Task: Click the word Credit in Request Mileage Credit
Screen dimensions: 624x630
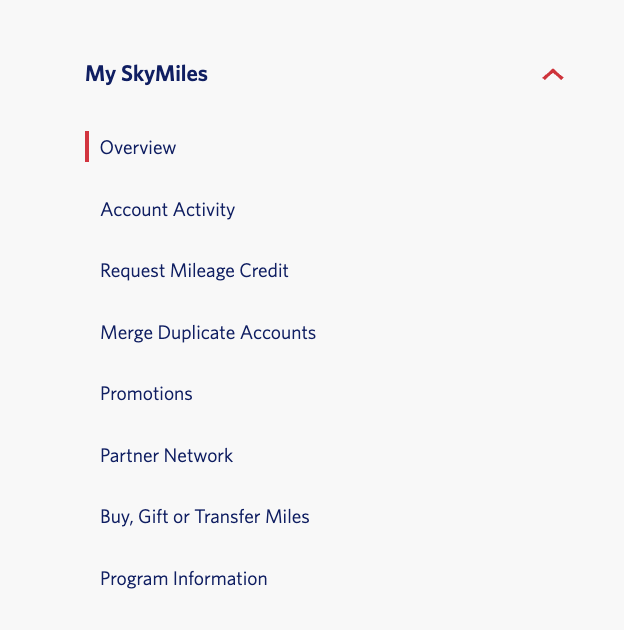Action: (x=264, y=271)
